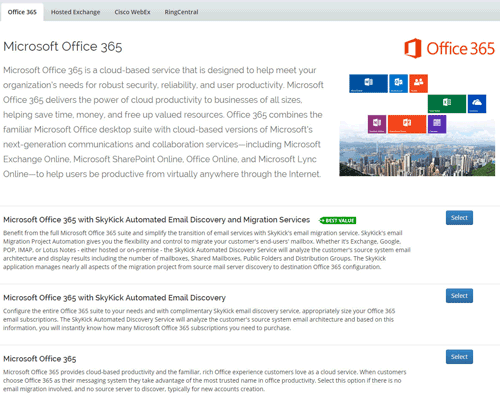Open the Cisco WebEx tab
The height and width of the screenshot is (396, 500).
(x=132, y=12)
